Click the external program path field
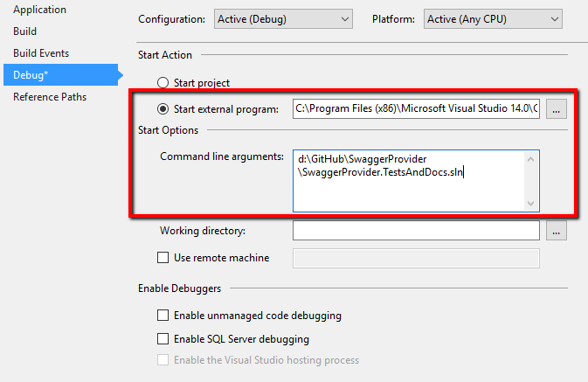Viewport: 588px width, 382px height. [416, 109]
